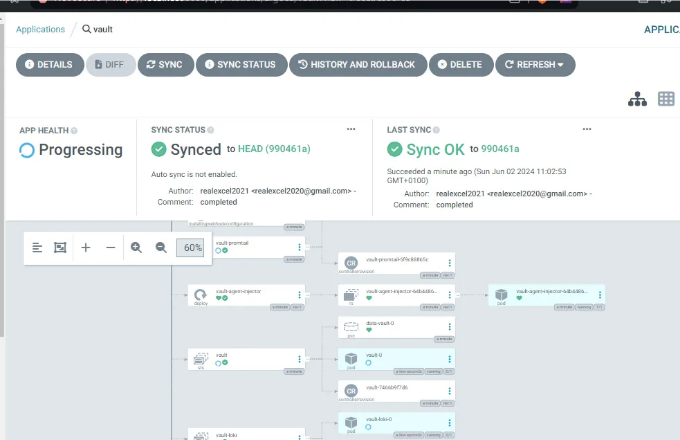The image size is (680, 440).
Task: Click the plus expand-all icon
Action: (x=86, y=248)
